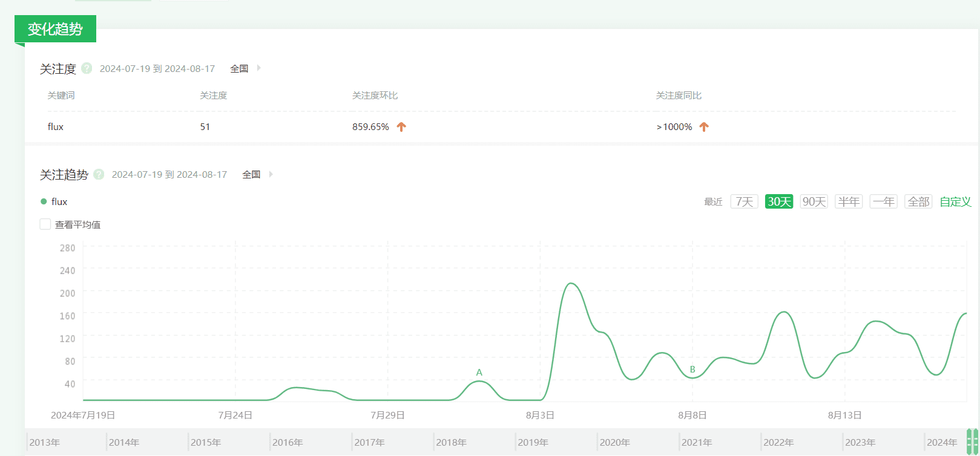Enable the 查看平均值 checkbox
Image resolution: width=980 pixels, height=456 pixels.
[45, 224]
